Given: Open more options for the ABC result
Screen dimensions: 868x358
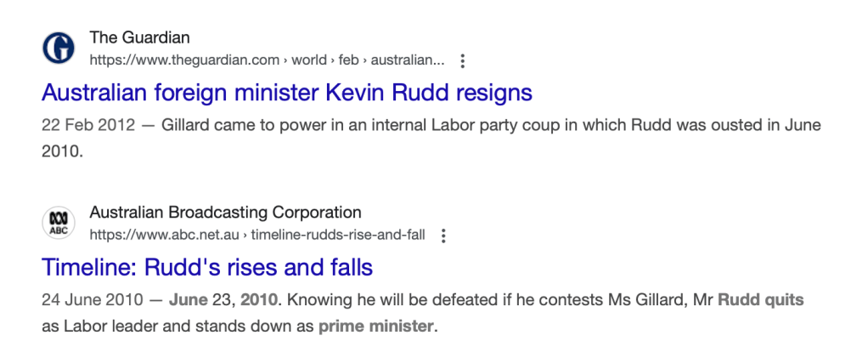Looking at the screenshot, I should point(443,236).
